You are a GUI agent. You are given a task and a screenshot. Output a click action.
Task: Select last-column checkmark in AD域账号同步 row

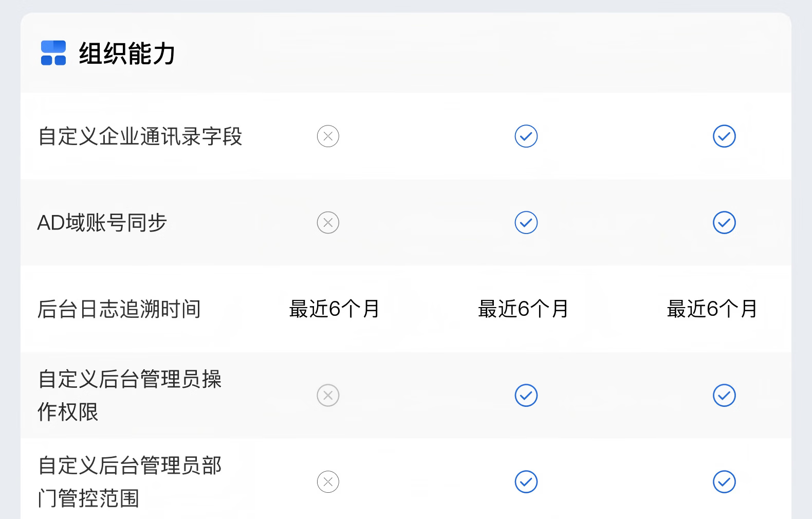coord(724,223)
